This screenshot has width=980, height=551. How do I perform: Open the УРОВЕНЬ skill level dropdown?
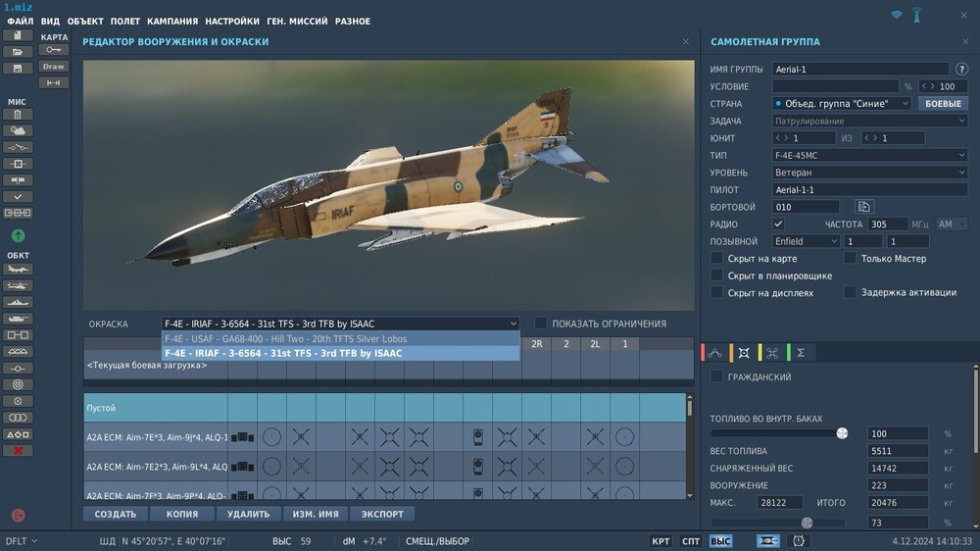pos(870,172)
